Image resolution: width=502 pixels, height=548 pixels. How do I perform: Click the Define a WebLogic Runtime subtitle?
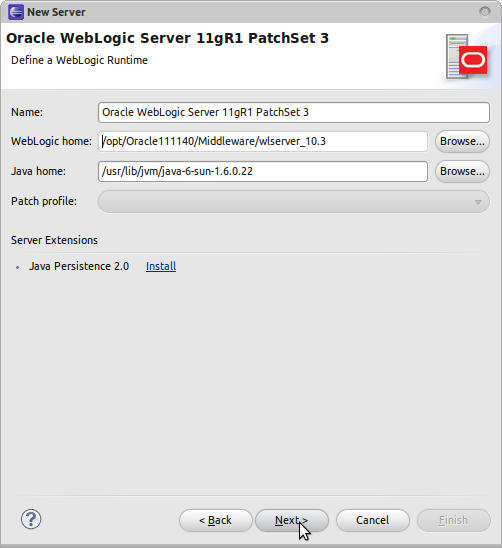point(79,60)
